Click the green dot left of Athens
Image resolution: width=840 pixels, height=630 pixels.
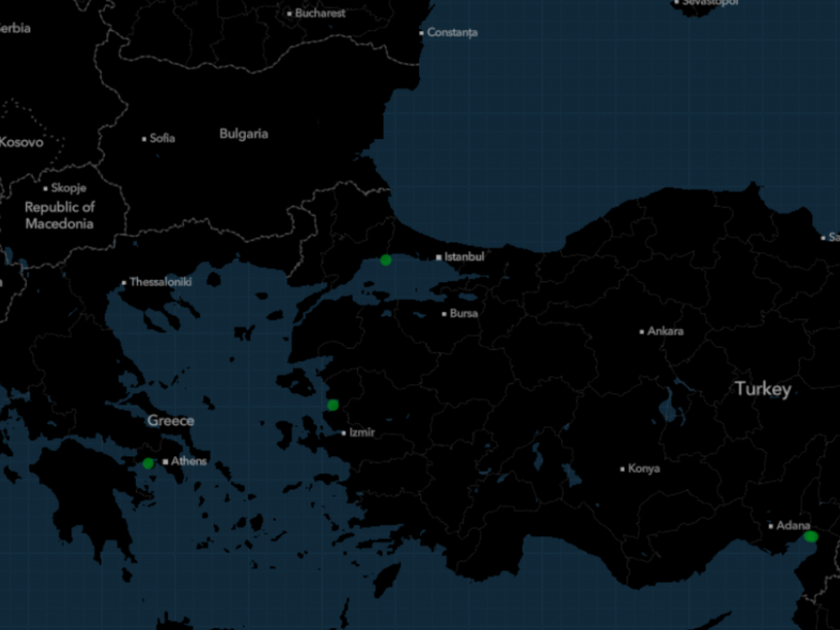click(148, 464)
